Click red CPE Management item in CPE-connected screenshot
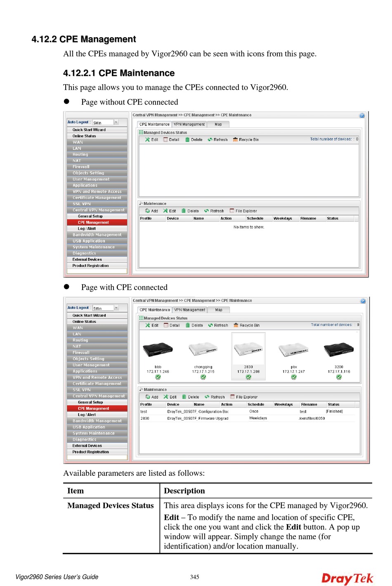This screenshot has width=392, height=586. click(x=97, y=408)
